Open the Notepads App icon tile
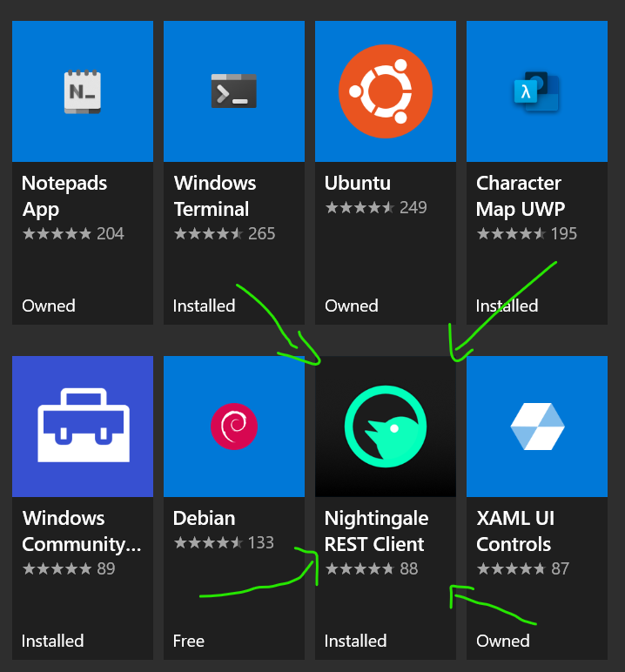Viewport: 625px width, 672px height. pos(83,91)
